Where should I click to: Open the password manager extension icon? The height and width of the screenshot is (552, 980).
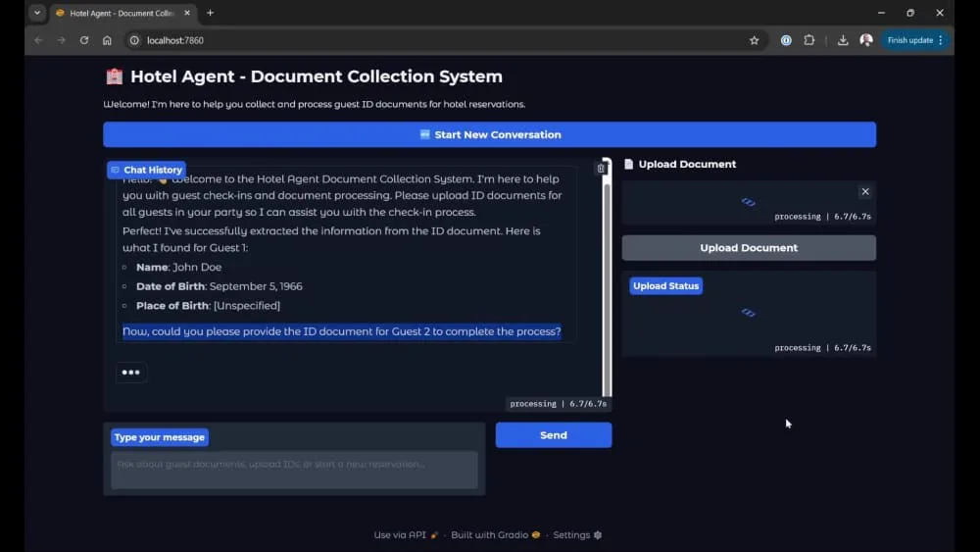[x=786, y=40]
